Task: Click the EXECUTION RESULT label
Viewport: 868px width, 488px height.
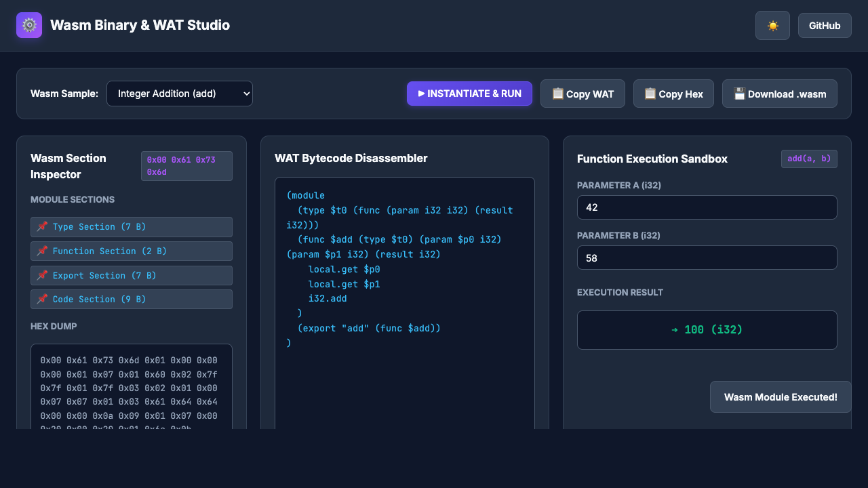Action: (x=620, y=293)
